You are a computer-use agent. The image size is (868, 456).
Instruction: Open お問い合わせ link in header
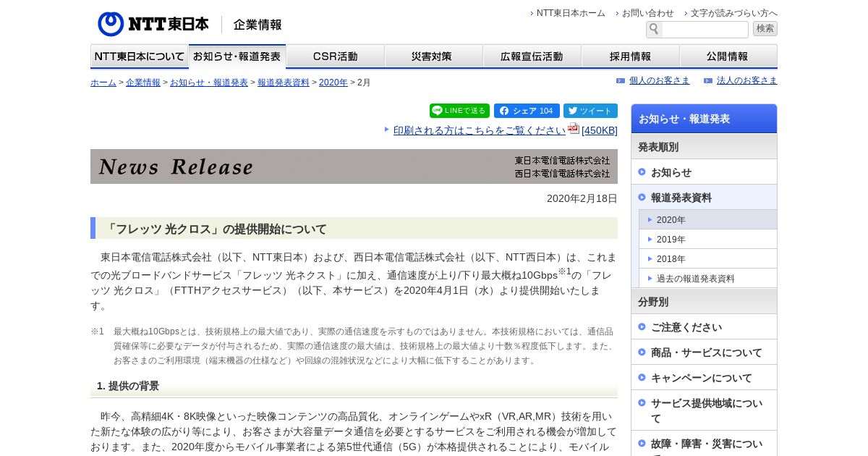pos(648,13)
